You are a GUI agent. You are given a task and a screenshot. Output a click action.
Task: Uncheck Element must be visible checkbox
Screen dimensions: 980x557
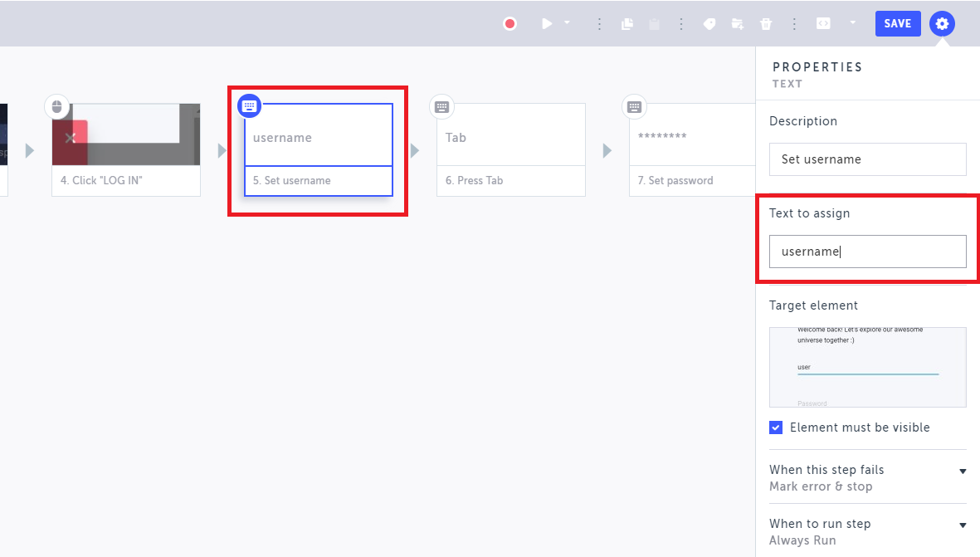(776, 428)
